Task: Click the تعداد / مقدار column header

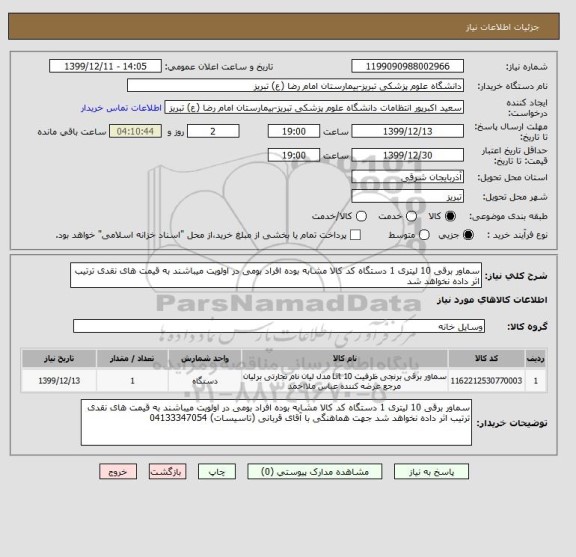Action: pyautogui.click(x=132, y=359)
